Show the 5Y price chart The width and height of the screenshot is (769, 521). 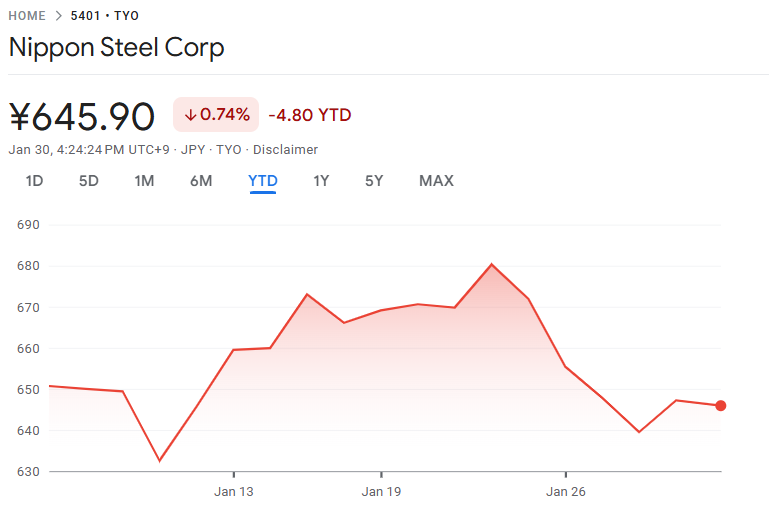tap(374, 181)
